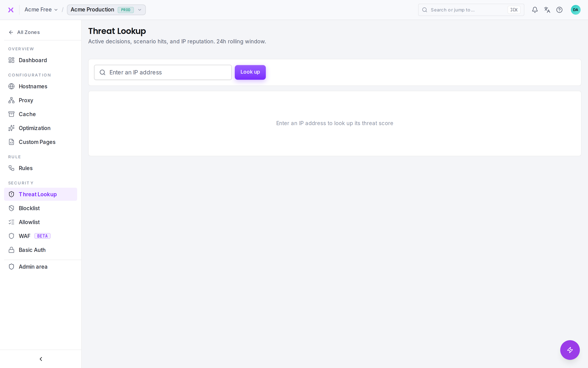The height and width of the screenshot is (368, 588).
Task: Click the Look up button
Action: point(250,72)
